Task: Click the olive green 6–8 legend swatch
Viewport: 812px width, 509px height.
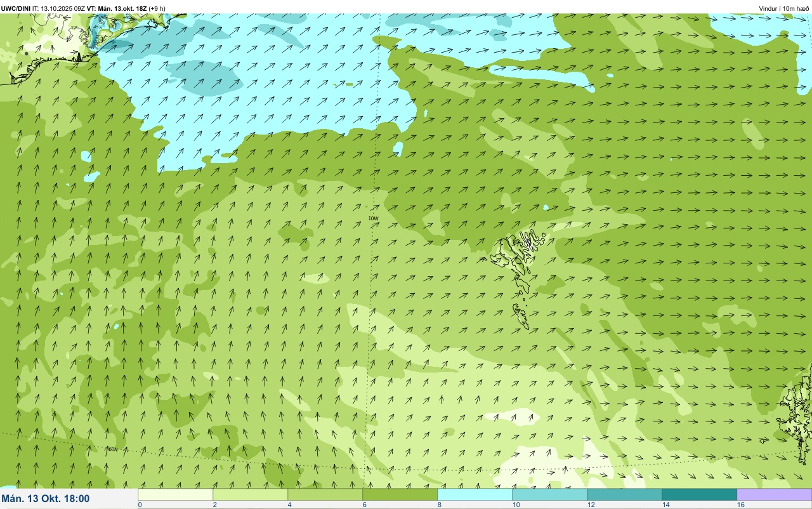Action: [400, 494]
